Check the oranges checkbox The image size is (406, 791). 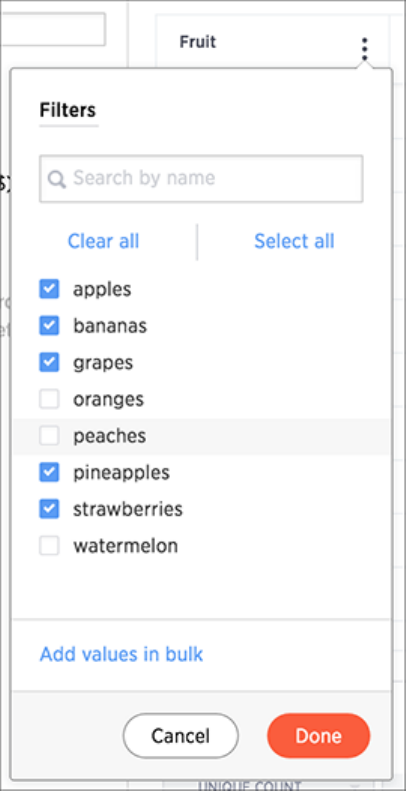(x=49, y=400)
